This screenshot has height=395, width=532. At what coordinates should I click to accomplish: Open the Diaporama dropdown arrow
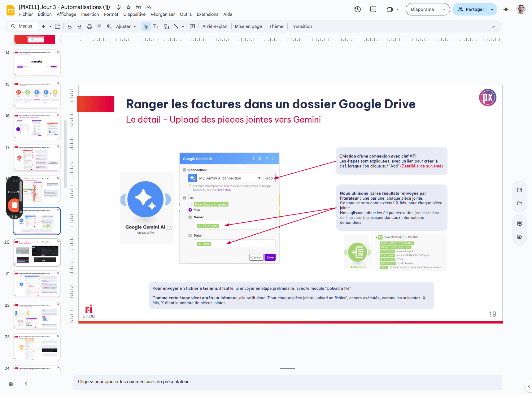pos(444,9)
